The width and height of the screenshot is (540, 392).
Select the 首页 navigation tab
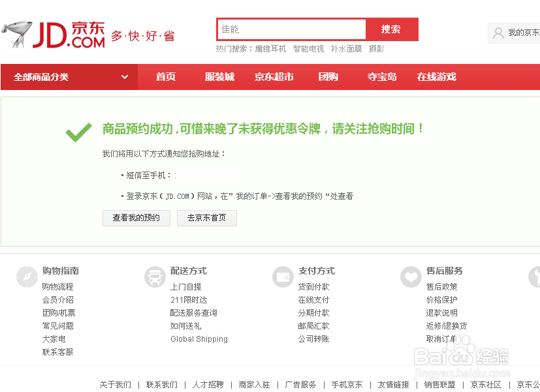tap(165, 77)
